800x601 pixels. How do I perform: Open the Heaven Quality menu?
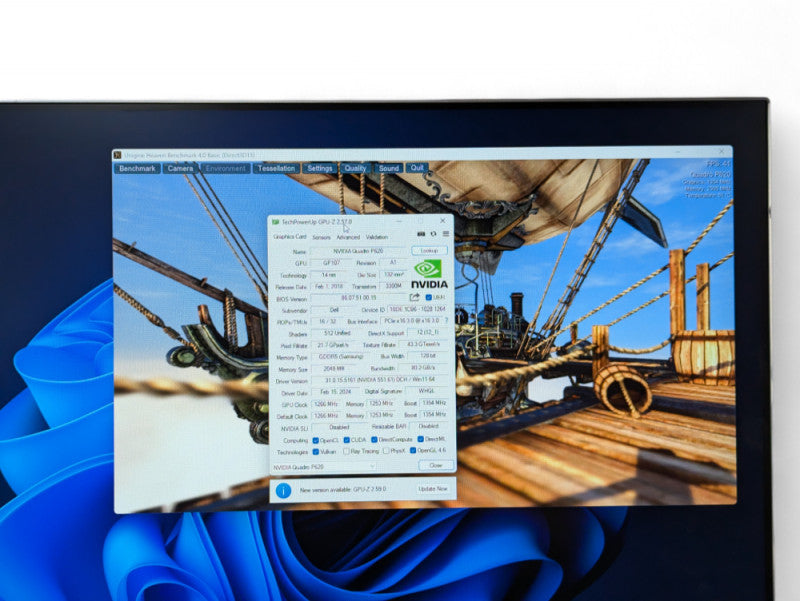355,168
